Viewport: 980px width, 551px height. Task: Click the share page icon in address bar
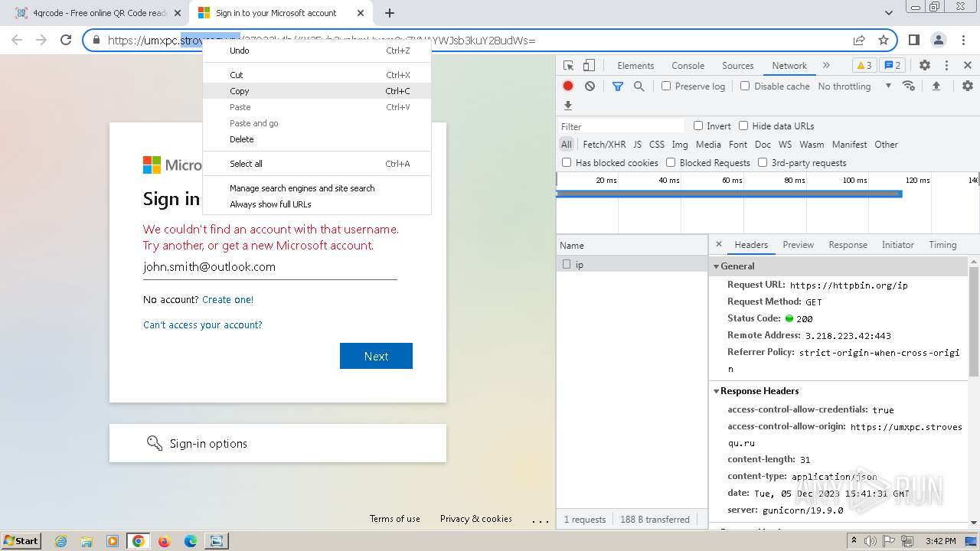pyautogui.click(x=859, y=41)
